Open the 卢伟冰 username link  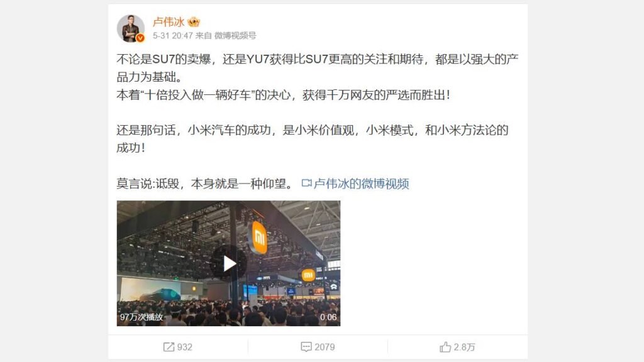(x=169, y=22)
